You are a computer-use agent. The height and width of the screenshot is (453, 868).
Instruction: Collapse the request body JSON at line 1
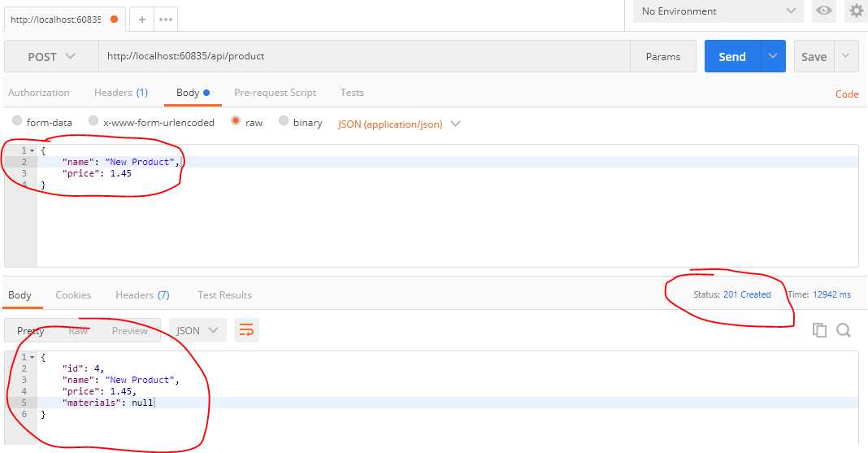point(33,150)
